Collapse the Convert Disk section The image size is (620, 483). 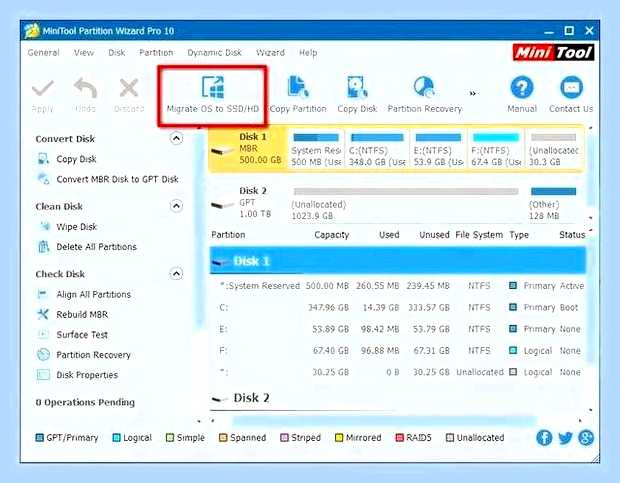176,138
